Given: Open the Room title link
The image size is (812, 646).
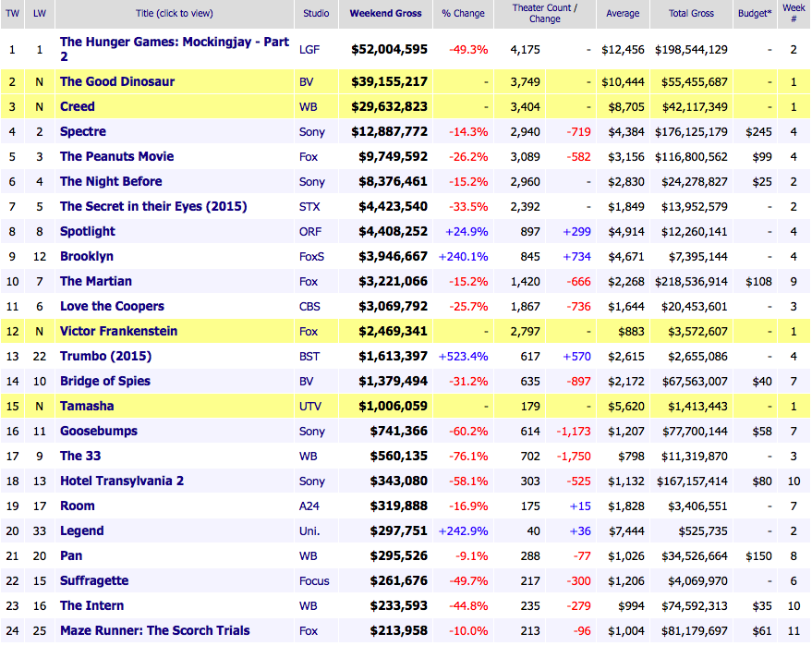Looking at the screenshot, I should click(x=78, y=506).
